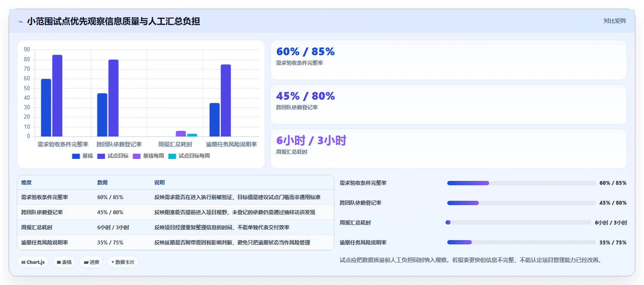Click progress label 周报汇总耗时 beside bar
This screenshot has height=285, width=644.
tap(355, 223)
